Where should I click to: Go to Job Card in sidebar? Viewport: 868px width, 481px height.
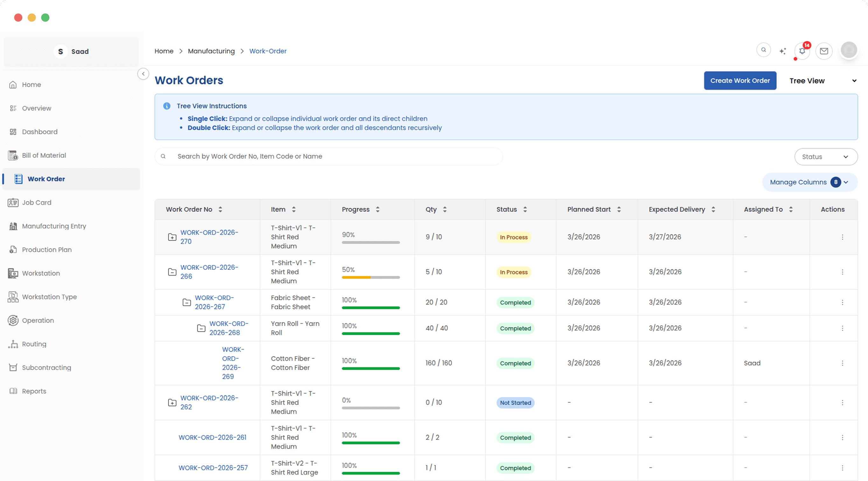coord(37,203)
